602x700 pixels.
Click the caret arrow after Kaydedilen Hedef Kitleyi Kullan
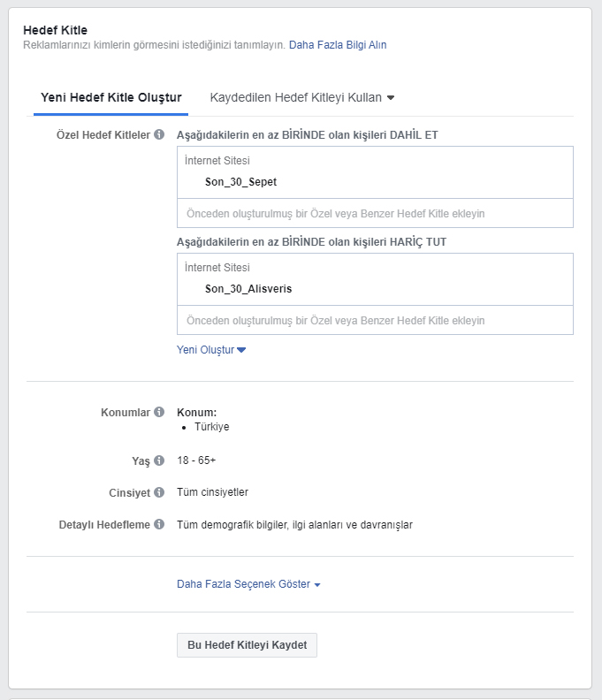coord(391,98)
